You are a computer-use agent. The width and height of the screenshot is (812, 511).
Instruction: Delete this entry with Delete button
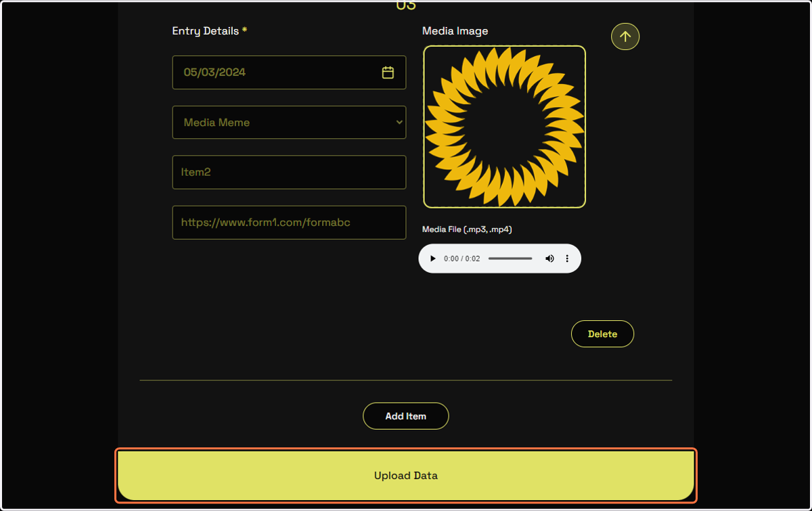point(602,334)
